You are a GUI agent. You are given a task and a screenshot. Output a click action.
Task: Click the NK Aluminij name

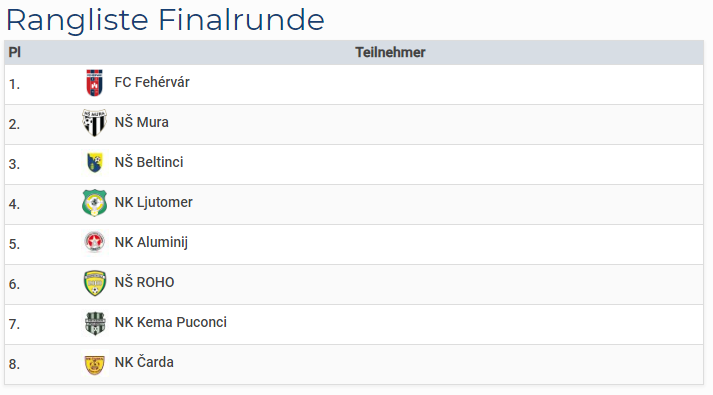(151, 242)
